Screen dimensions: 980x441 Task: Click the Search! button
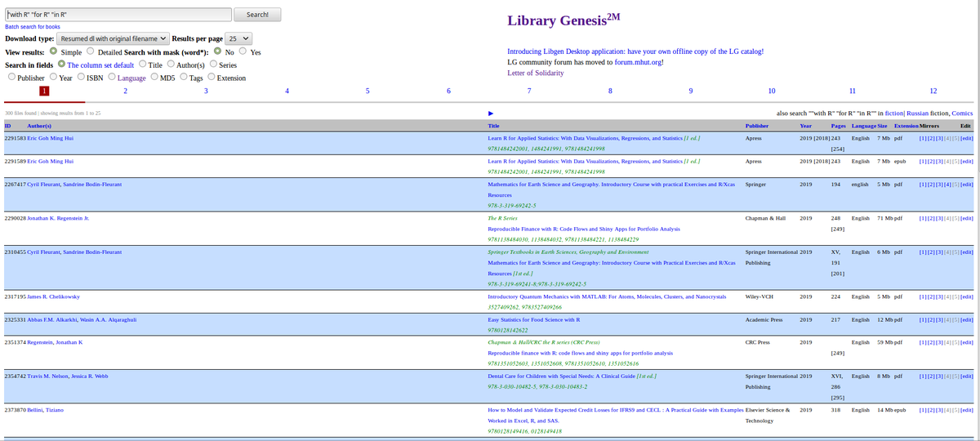[257, 15]
